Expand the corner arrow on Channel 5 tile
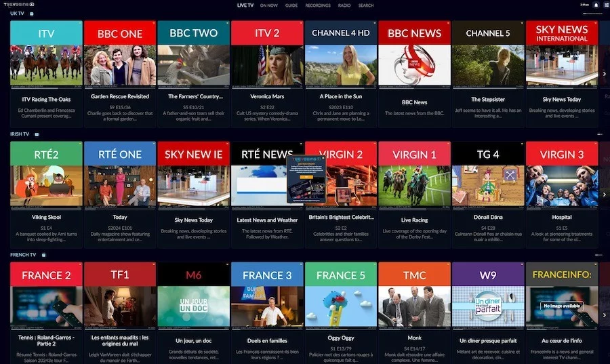The height and width of the screenshot is (364, 610). pos(522,24)
